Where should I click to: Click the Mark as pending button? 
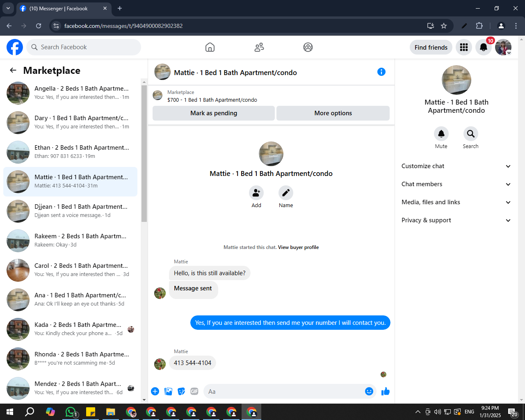pyautogui.click(x=214, y=113)
